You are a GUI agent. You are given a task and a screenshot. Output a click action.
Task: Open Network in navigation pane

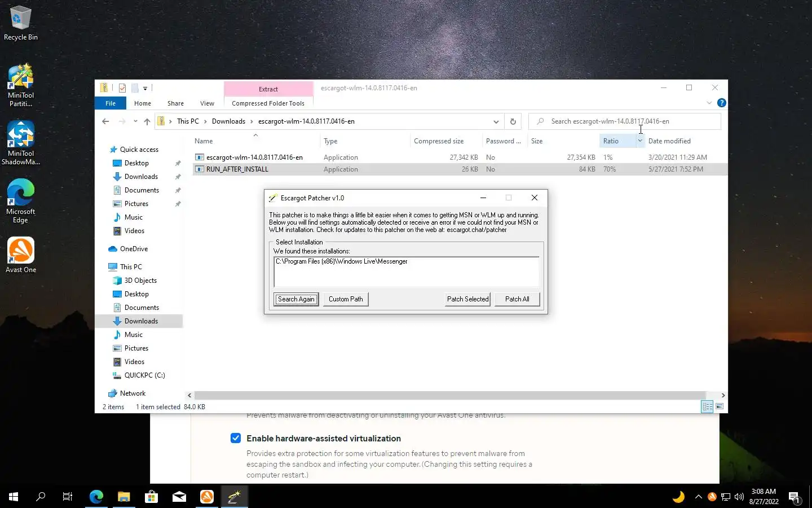click(133, 393)
